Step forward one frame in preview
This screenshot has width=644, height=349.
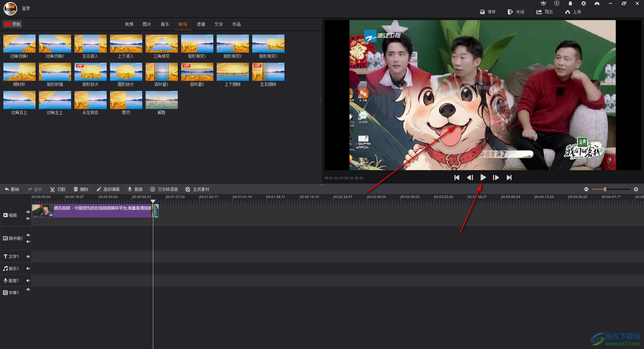[496, 178]
